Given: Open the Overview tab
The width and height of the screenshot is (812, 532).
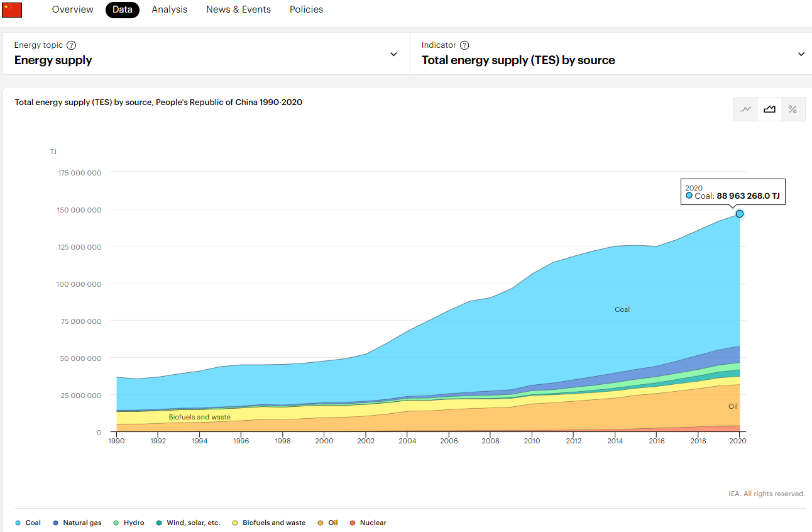Looking at the screenshot, I should coord(72,9).
